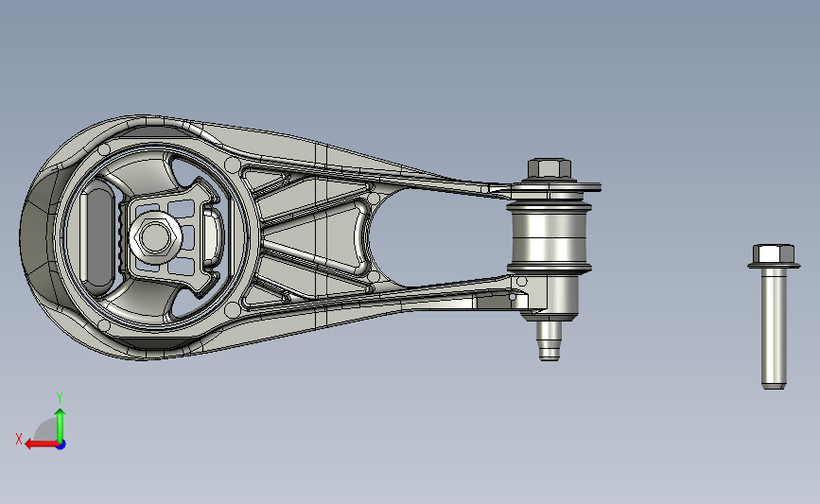Select the hex bolt head atop the cylindrical bushing

click(x=550, y=169)
